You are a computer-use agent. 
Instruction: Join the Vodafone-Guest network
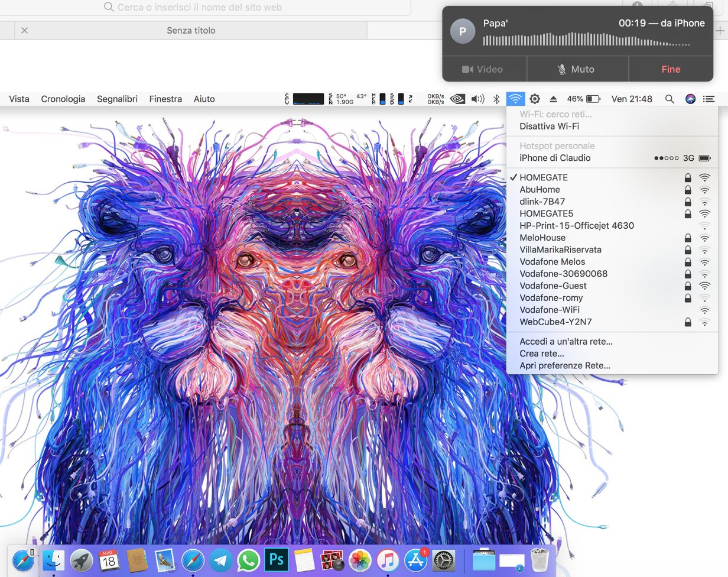[612, 286]
